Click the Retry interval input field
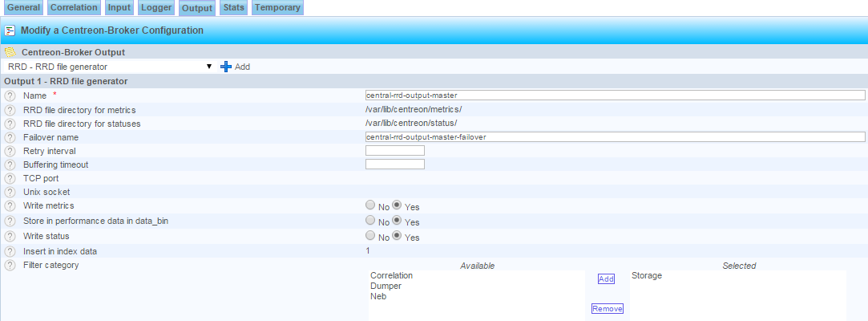 pyautogui.click(x=394, y=151)
